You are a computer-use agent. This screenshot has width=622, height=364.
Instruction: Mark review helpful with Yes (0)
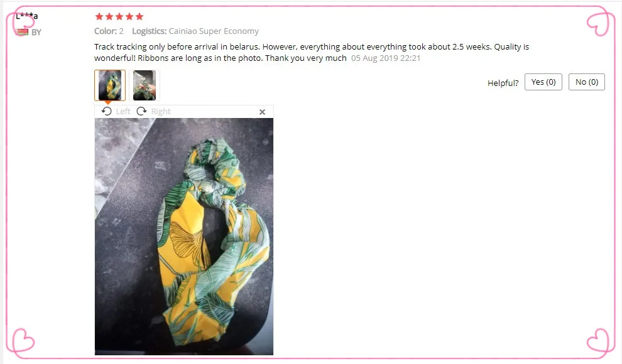(x=543, y=82)
